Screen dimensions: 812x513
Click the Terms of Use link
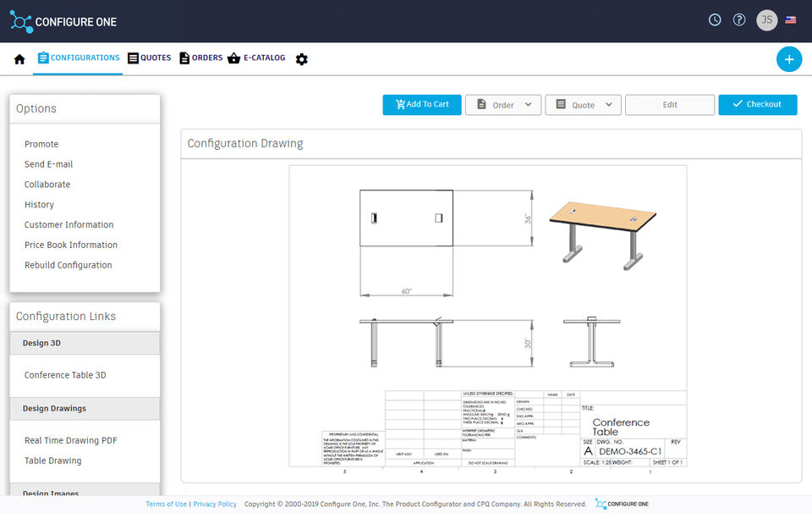(x=167, y=504)
